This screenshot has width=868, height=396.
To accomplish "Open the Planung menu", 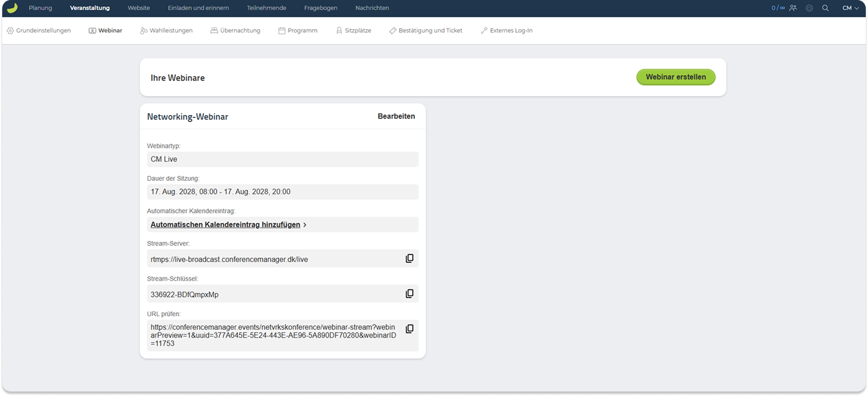I will (x=40, y=8).
